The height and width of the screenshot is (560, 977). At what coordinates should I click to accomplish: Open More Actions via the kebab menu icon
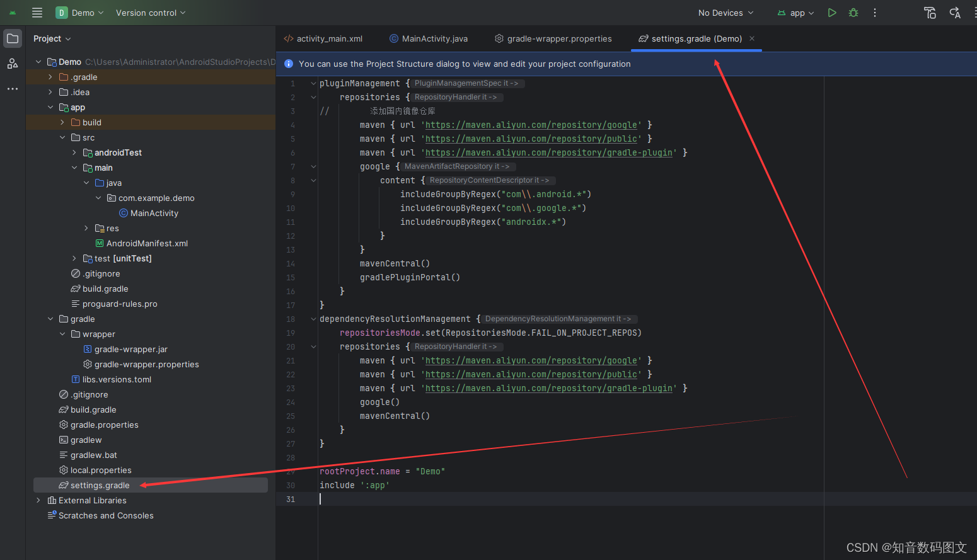coord(875,13)
